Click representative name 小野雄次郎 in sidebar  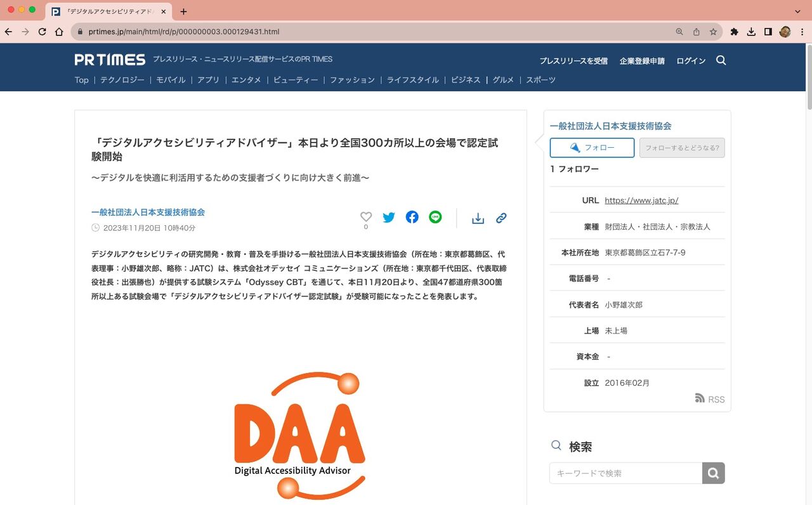click(624, 305)
